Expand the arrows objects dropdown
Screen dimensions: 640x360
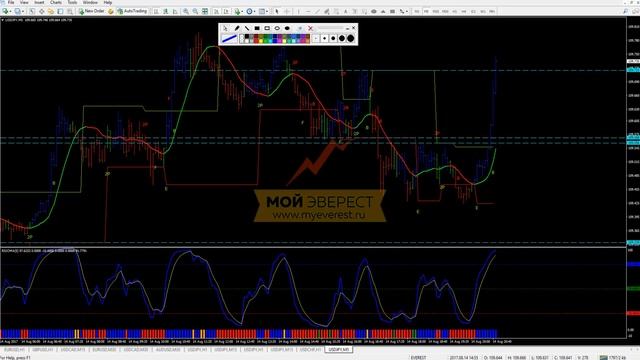[x=407, y=11]
